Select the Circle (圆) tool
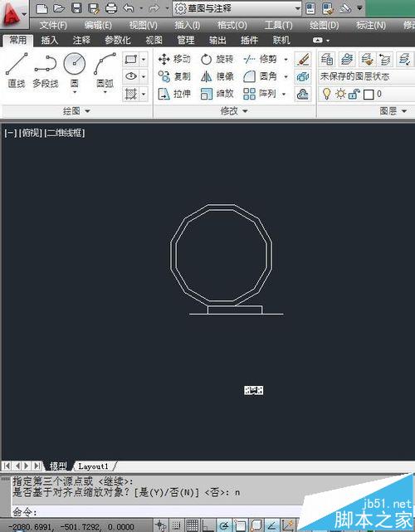415x532 pixels. (x=75, y=72)
